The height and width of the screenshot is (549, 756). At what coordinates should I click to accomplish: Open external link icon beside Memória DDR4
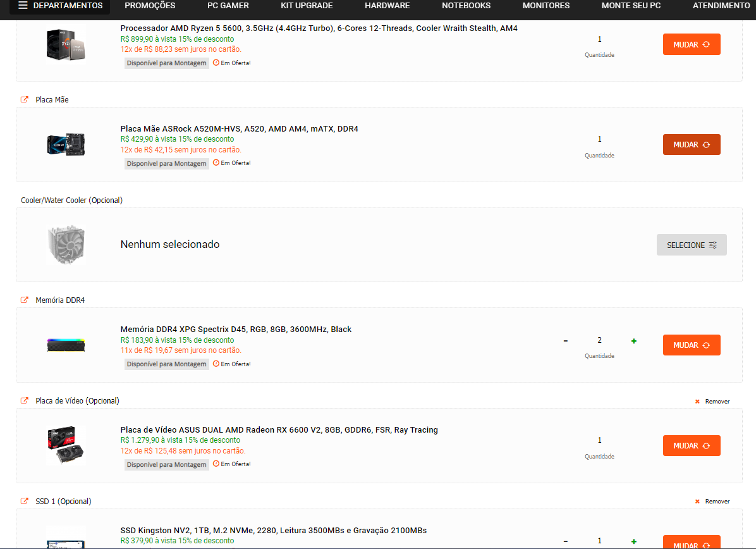coord(25,300)
